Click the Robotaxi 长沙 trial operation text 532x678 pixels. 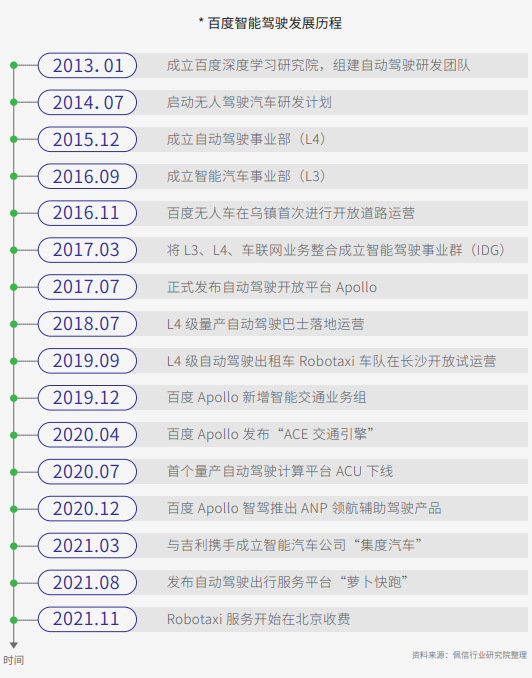click(x=331, y=361)
